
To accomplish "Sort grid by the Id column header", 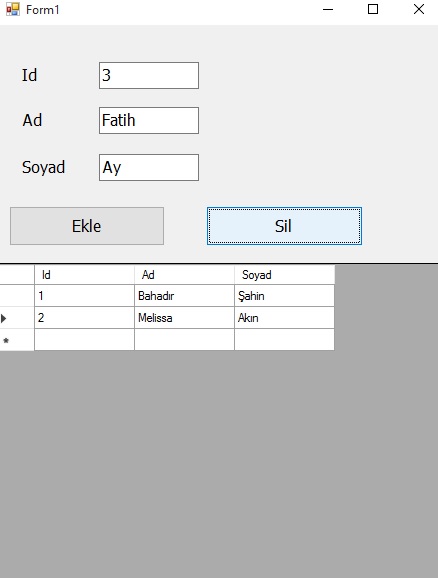I will pos(84,275).
